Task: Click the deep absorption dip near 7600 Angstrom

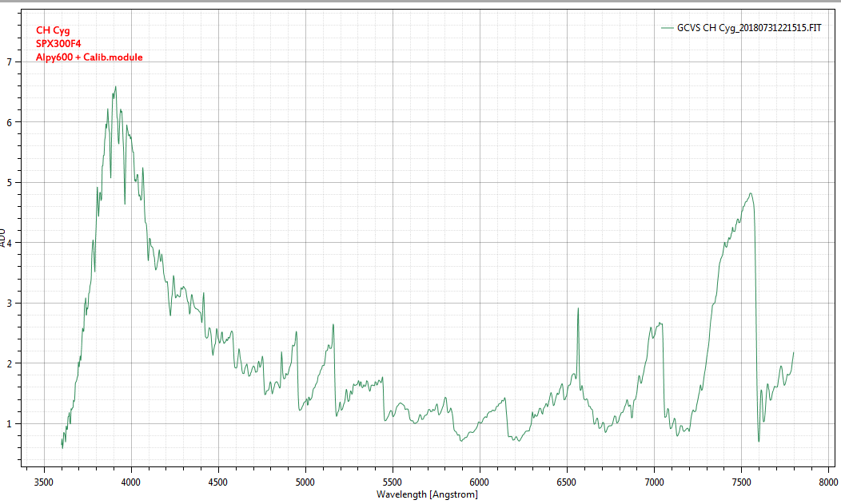Action: click(759, 440)
